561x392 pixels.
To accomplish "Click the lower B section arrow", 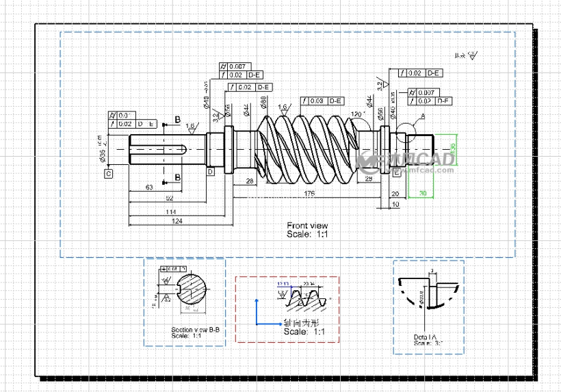I will pos(170,181).
